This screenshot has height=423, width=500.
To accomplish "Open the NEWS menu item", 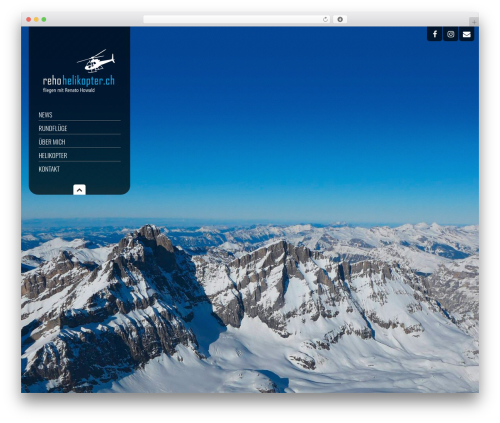I will (x=45, y=115).
